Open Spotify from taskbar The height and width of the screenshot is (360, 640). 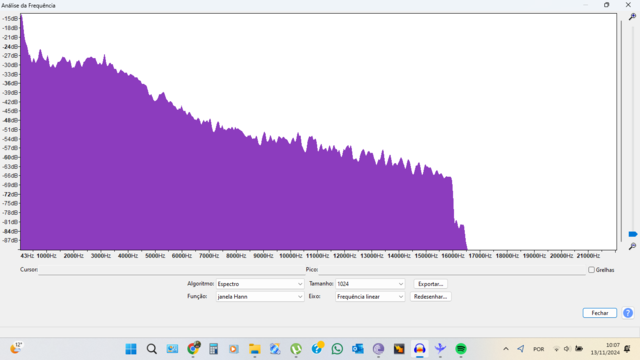(461, 349)
